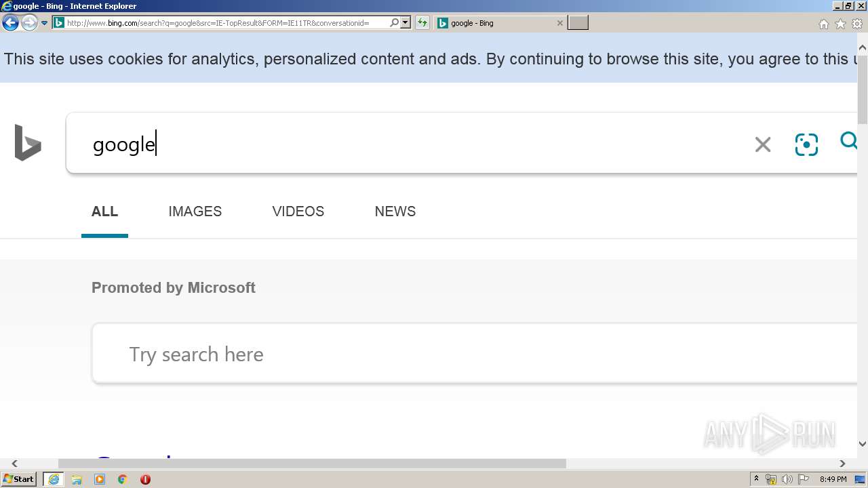Viewport: 868px width, 488px height.
Task: Open the Tools gear icon
Action: (x=857, y=24)
